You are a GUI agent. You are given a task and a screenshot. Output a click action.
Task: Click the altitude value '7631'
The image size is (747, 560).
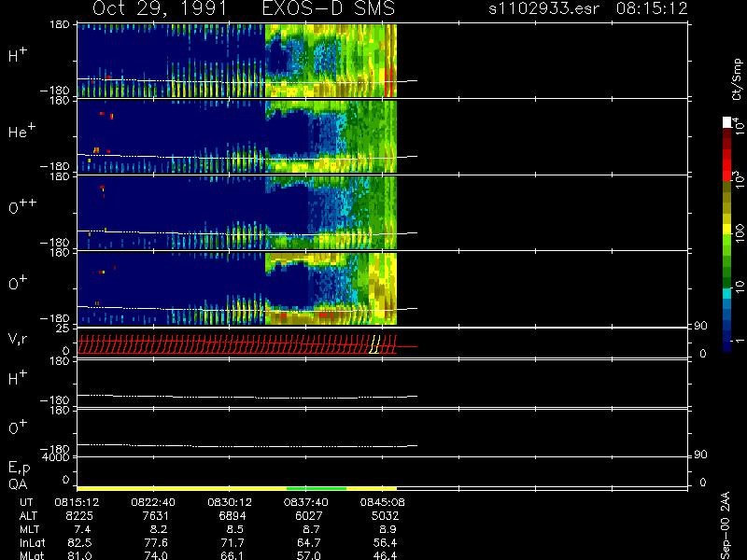[x=156, y=516]
